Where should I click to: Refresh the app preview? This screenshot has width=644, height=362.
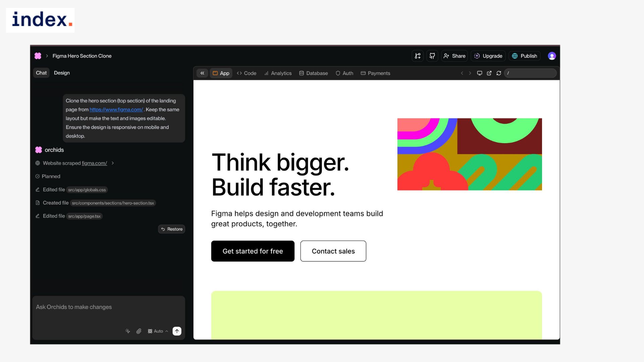pos(499,73)
